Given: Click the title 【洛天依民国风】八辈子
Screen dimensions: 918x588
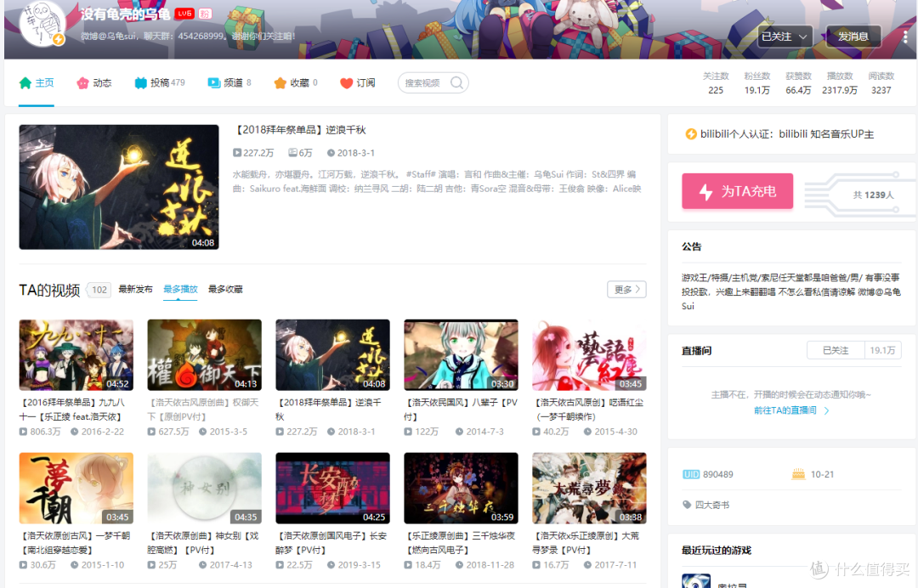Looking at the screenshot, I should [461, 410].
